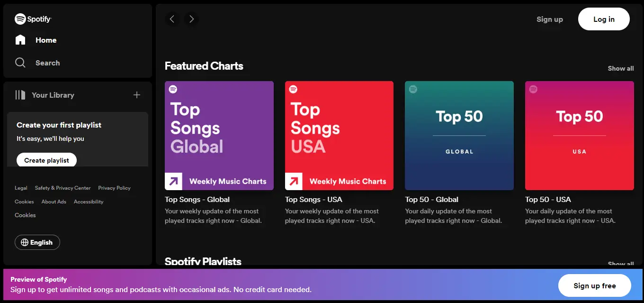
Task: Click Spotify logo on Top Songs USA cover
Action: tap(293, 89)
